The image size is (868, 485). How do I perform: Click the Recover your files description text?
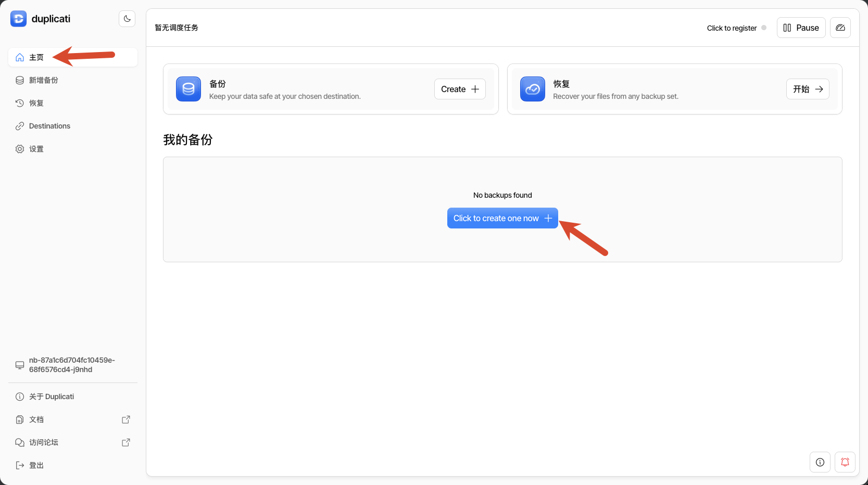pos(615,96)
